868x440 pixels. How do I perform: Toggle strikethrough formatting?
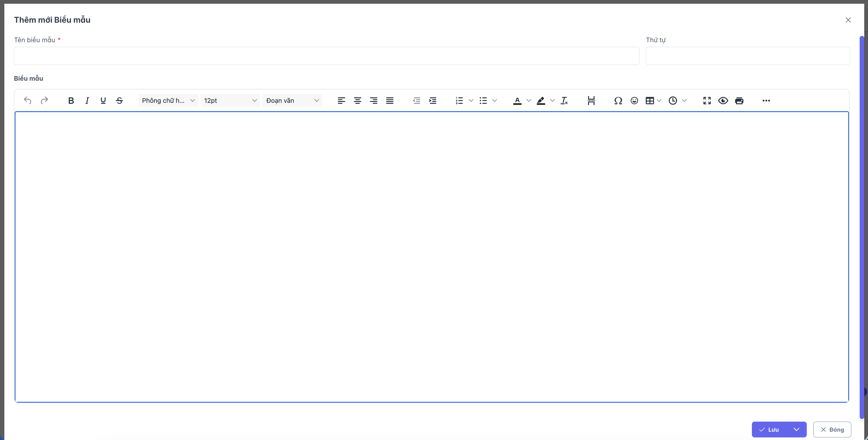(x=119, y=100)
